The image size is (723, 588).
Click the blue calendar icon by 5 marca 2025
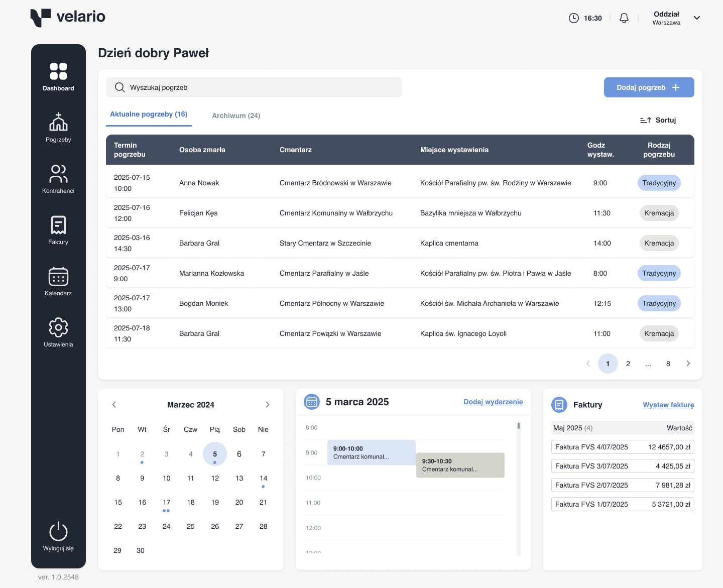(312, 402)
